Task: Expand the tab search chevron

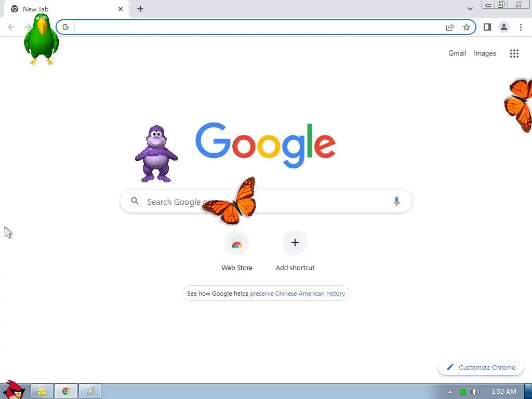Action: tap(470, 9)
